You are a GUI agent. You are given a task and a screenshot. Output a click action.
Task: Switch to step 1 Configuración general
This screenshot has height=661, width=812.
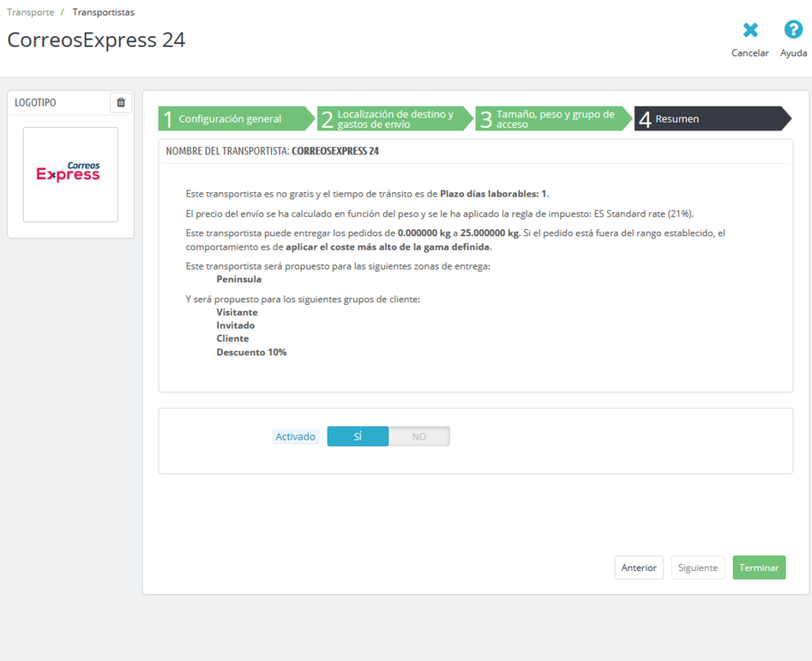point(233,118)
